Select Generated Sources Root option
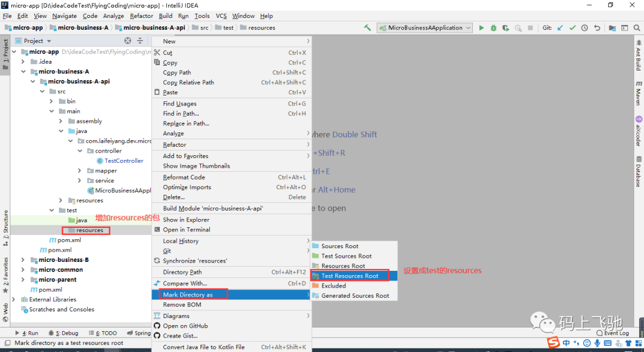644x352 pixels. pos(354,295)
